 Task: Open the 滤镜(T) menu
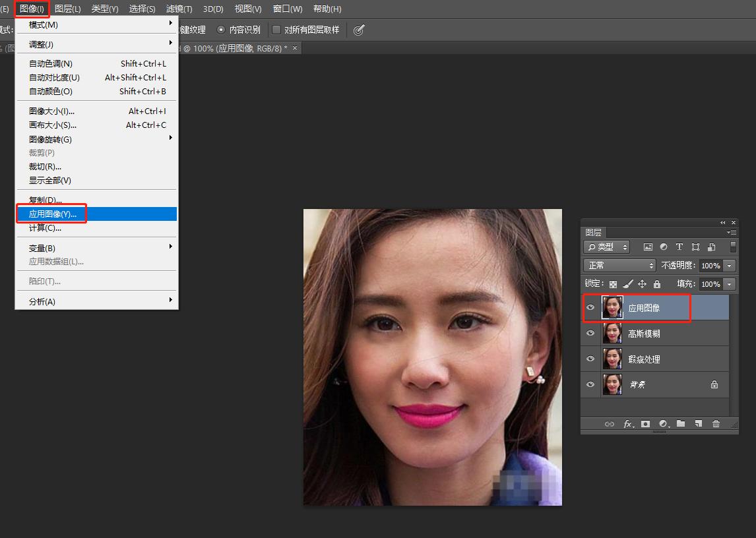179,9
